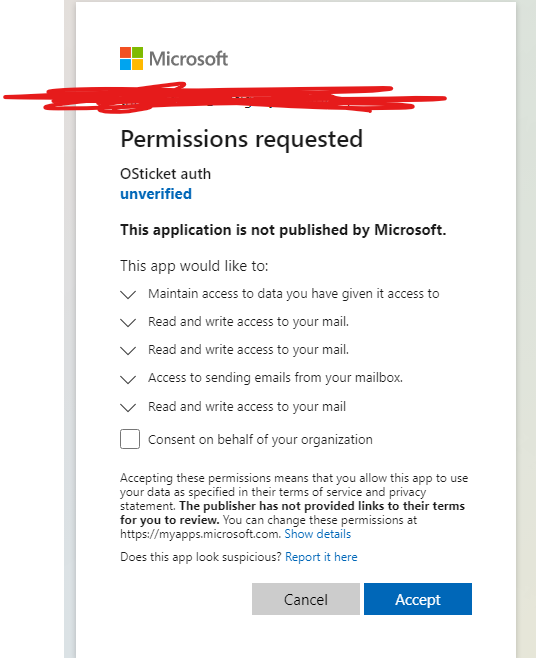Open the Report it here link
536x658 pixels.
click(x=321, y=557)
